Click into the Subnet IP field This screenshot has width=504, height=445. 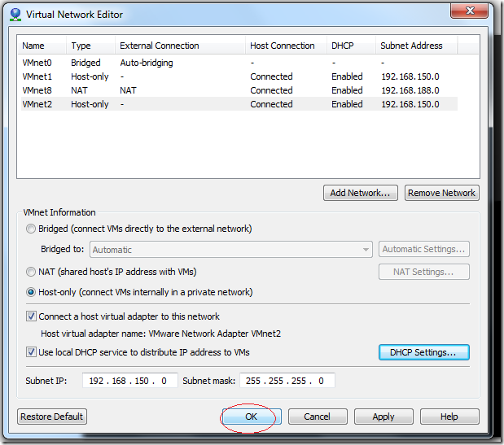click(129, 381)
